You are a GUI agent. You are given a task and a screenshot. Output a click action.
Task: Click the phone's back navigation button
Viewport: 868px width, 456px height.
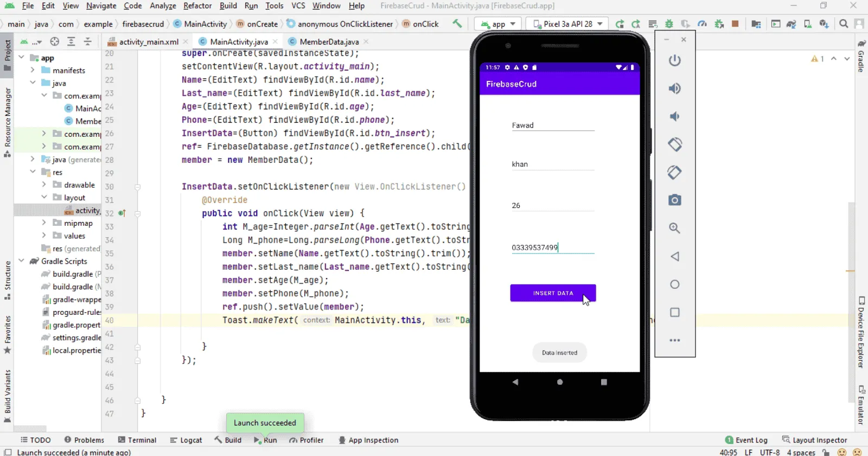(x=515, y=382)
